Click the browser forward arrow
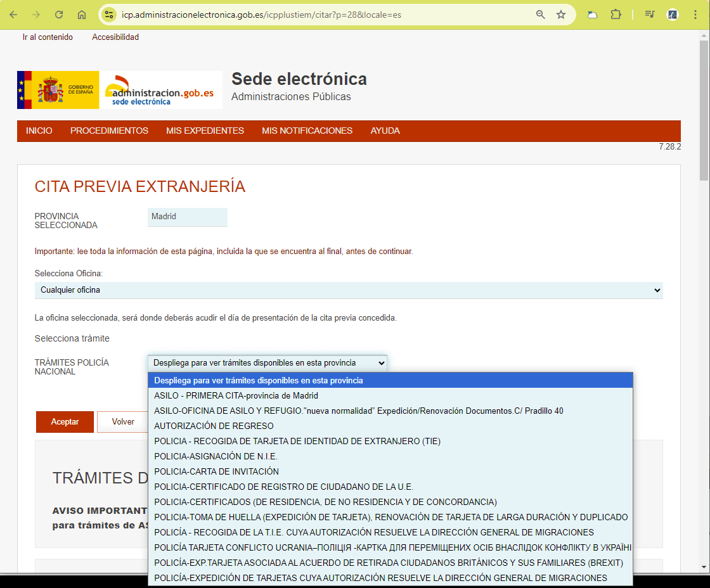710x588 pixels. tap(36, 15)
